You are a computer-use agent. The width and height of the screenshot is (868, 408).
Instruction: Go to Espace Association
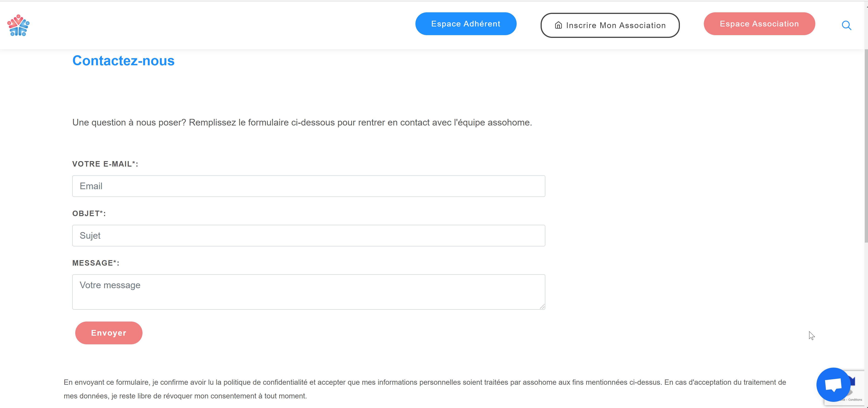759,24
